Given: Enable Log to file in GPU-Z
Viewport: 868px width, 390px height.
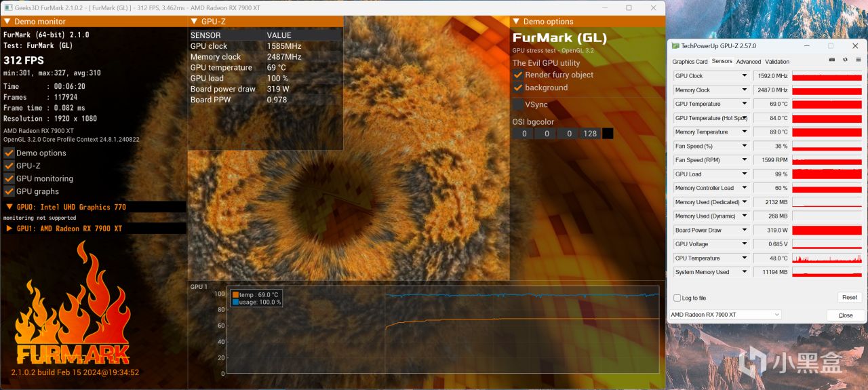Looking at the screenshot, I should click(677, 298).
